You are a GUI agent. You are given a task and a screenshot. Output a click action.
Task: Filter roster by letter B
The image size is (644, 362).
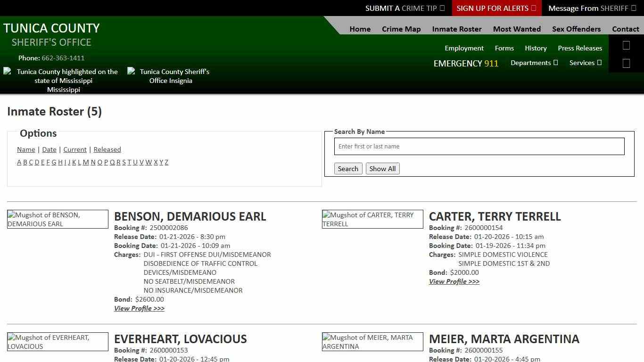coord(25,162)
